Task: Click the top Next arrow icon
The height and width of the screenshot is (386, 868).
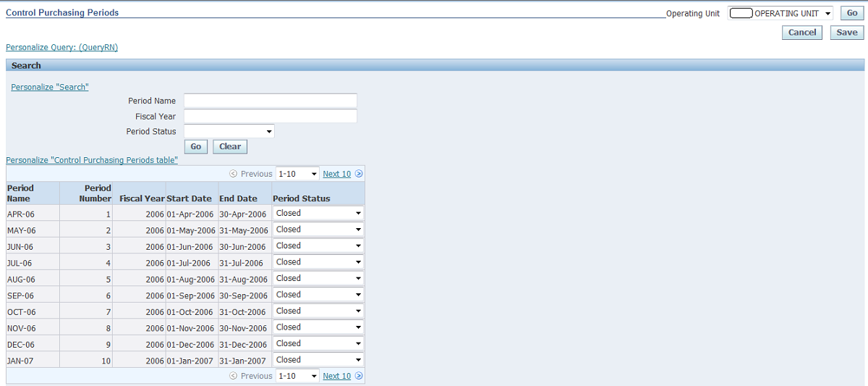Action: 359,174
